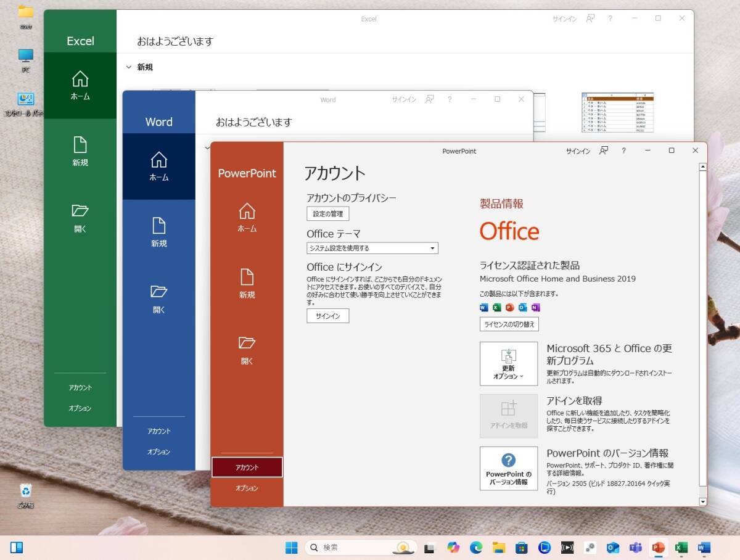Open Task View on the taskbar

pos(430,547)
